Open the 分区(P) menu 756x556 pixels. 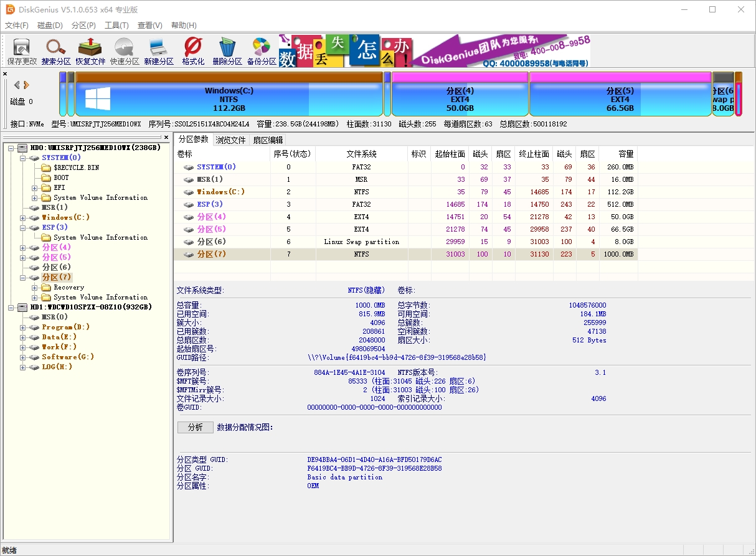pos(83,26)
